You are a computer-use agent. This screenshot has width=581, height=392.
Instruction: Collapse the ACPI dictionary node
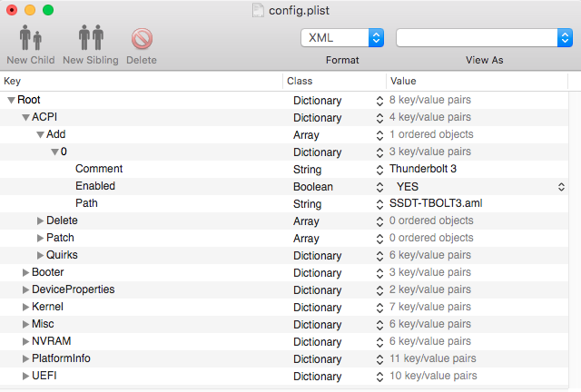click(x=25, y=117)
